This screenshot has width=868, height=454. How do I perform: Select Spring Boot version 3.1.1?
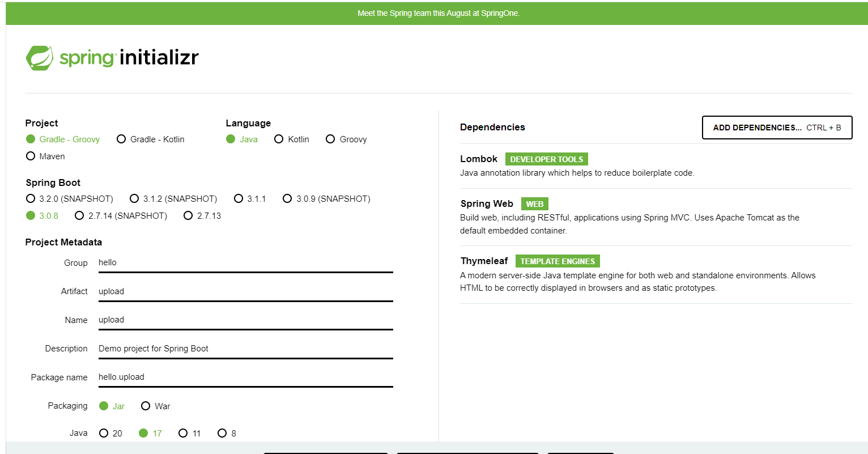click(250, 199)
